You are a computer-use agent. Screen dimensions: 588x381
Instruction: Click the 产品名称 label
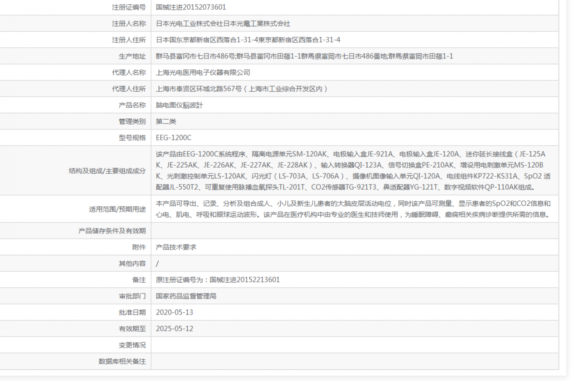click(x=132, y=105)
